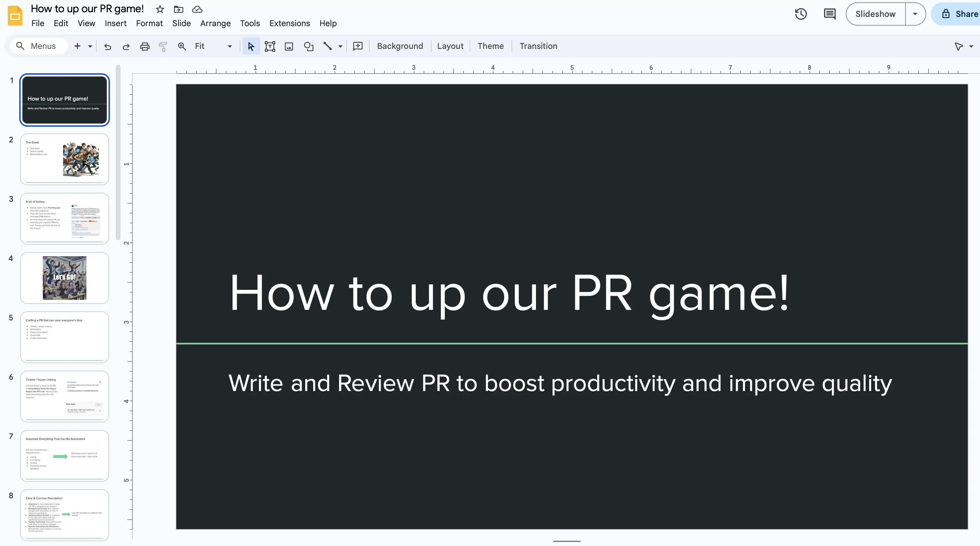
Task: Click the filmstrip vertical scrollbar
Action: point(118,152)
